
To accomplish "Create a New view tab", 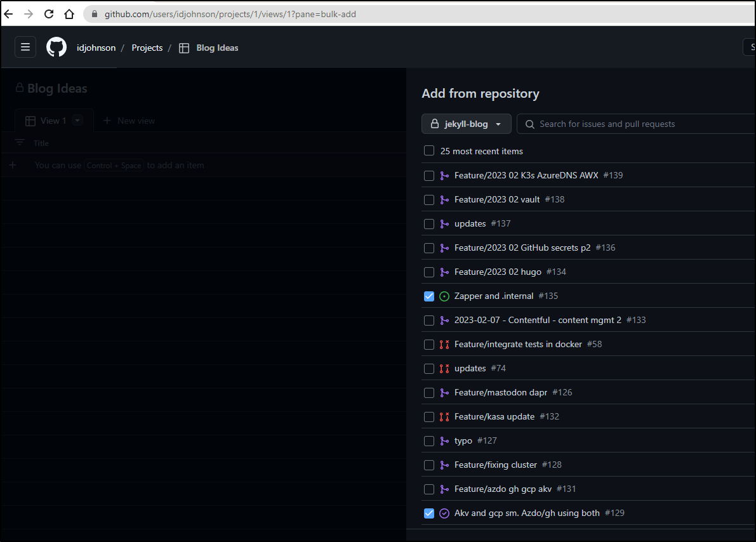I will pos(129,121).
